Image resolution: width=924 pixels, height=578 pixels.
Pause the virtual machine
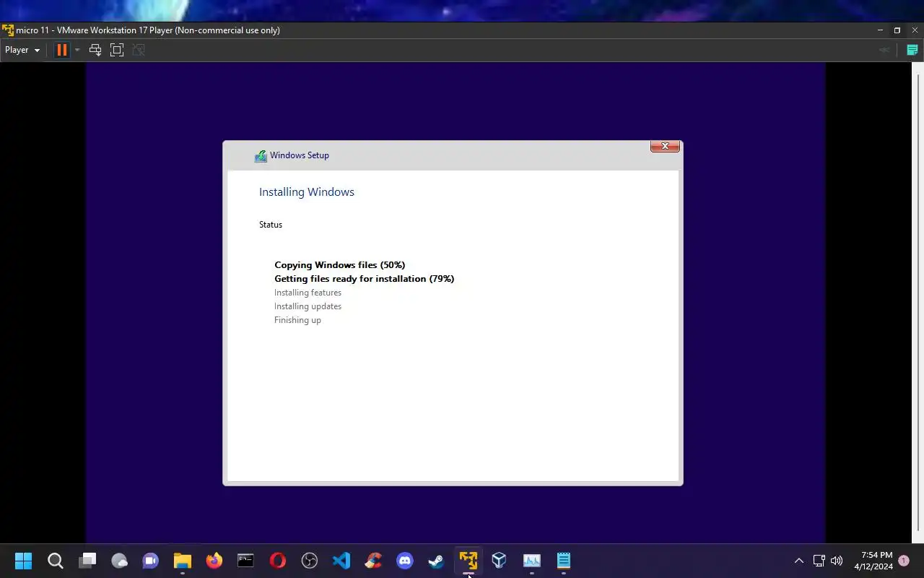[x=62, y=50]
